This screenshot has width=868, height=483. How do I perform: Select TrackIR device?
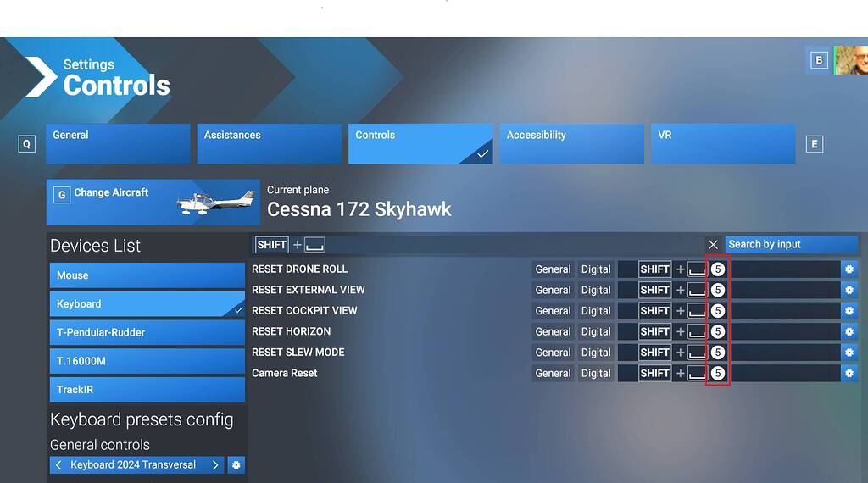(x=147, y=390)
